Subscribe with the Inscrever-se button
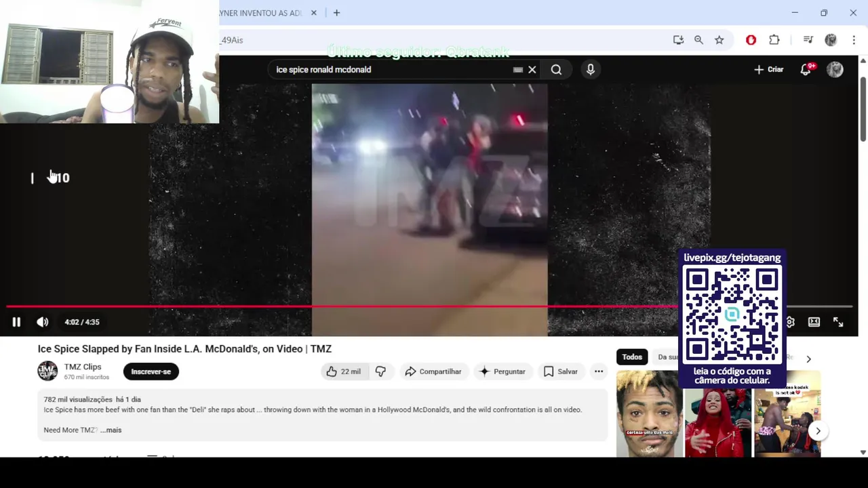This screenshot has height=488, width=868. 151,371
